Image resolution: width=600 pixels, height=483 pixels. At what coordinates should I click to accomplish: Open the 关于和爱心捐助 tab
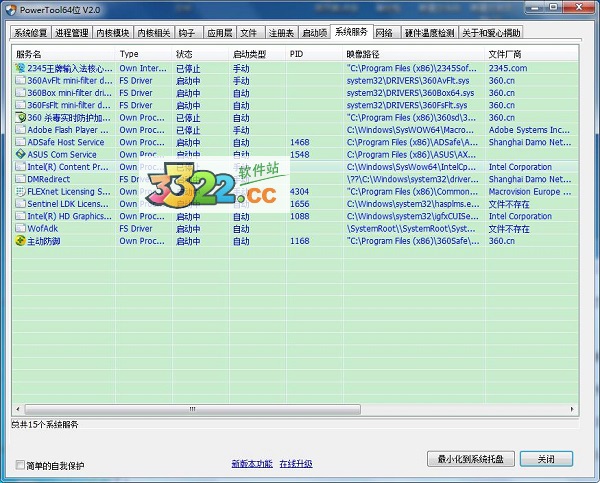[x=491, y=33]
